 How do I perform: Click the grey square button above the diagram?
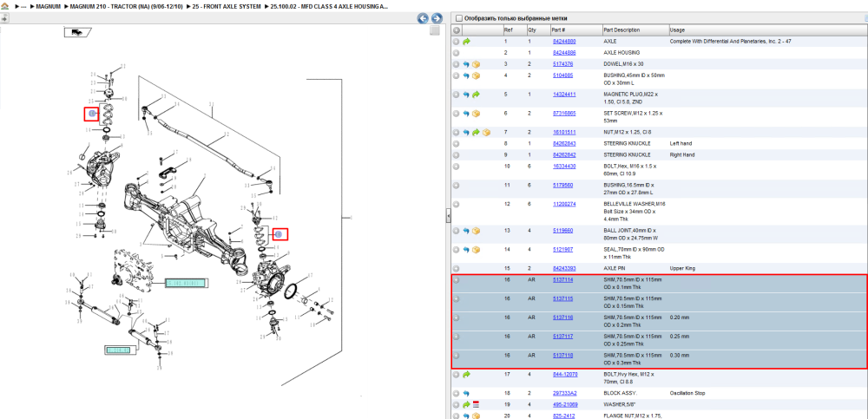[435, 31]
